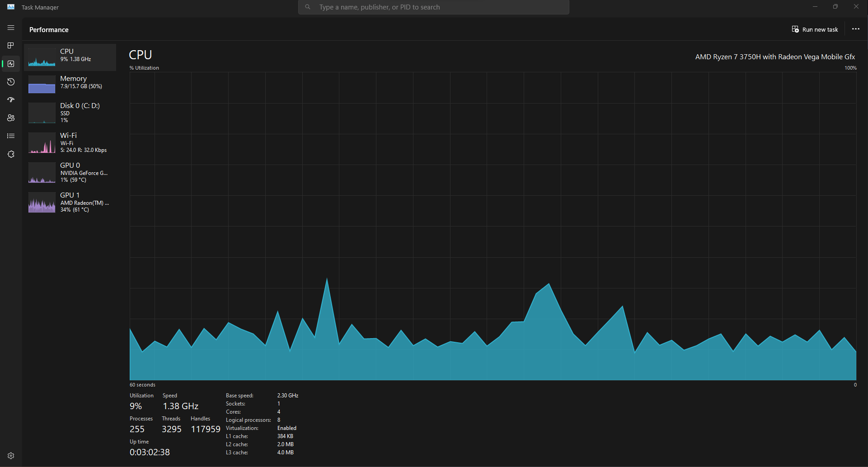Click the Virtualization value Enabled
The image size is (868, 467).
tap(287, 428)
